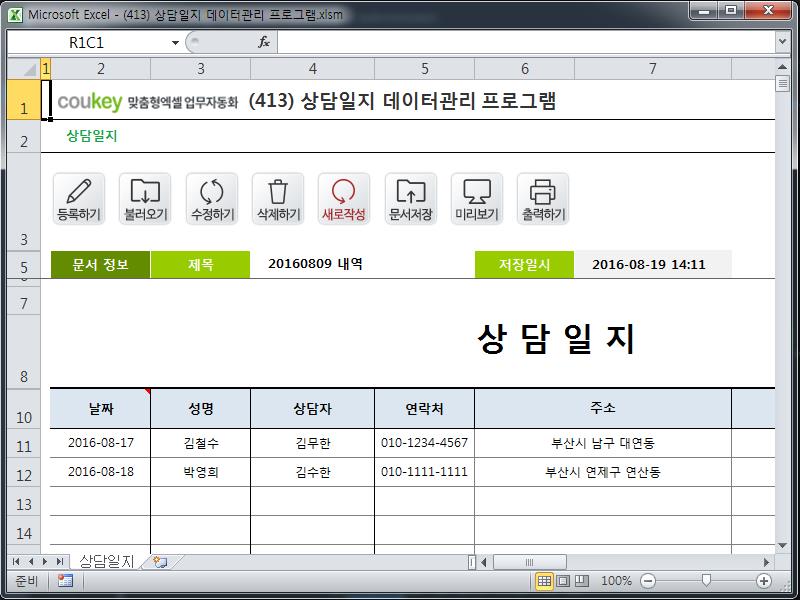Viewport: 800px width, 600px height.
Task: Click the 미리보기 monitor icon
Action: pos(477,198)
